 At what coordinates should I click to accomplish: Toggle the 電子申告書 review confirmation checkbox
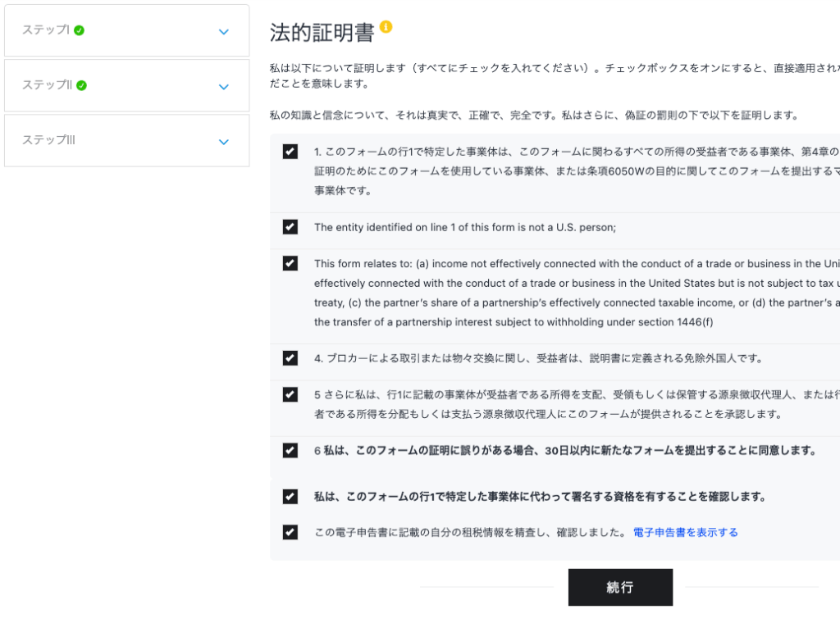click(290, 532)
